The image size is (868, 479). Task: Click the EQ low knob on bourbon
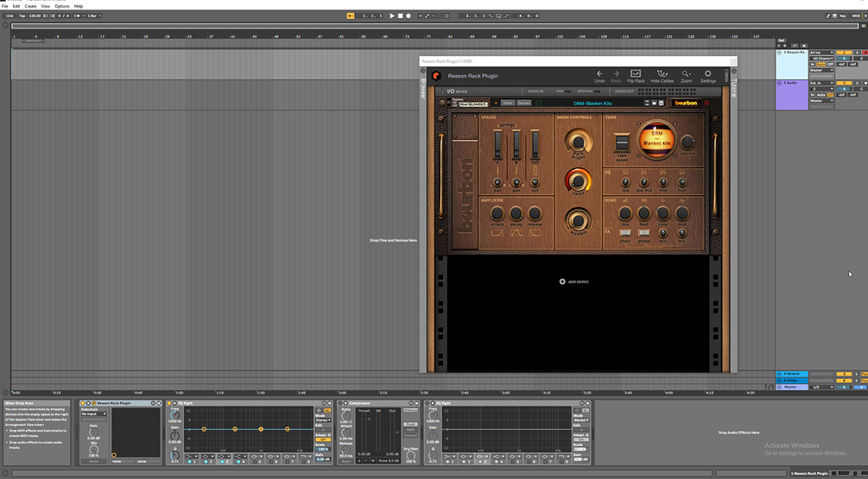click(x=625, y=182)
